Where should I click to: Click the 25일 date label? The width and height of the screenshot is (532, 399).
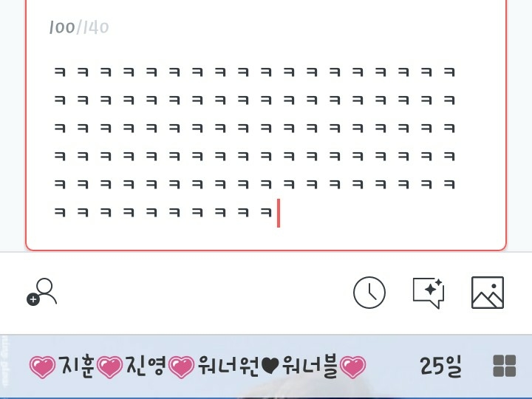(x=440, y=366)
